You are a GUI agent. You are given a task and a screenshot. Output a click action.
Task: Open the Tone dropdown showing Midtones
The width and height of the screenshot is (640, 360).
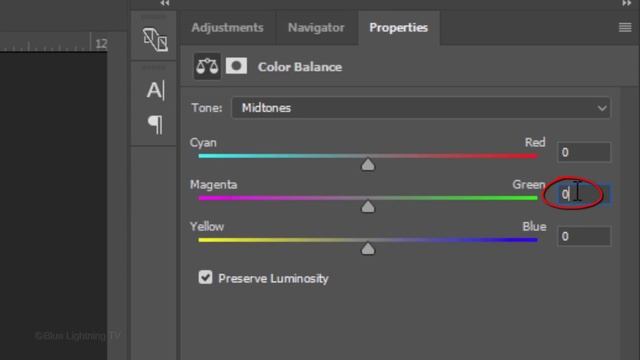(421, 108)
